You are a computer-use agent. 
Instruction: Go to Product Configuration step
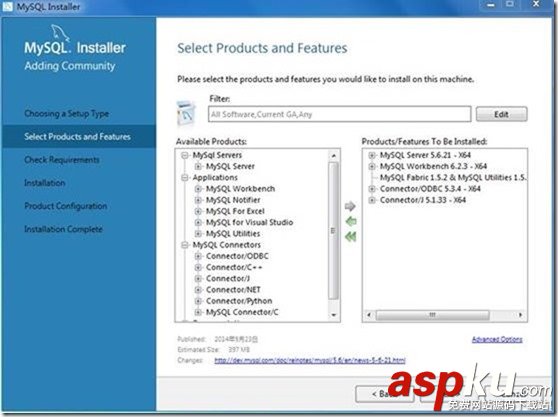click(x=65, y=206)
